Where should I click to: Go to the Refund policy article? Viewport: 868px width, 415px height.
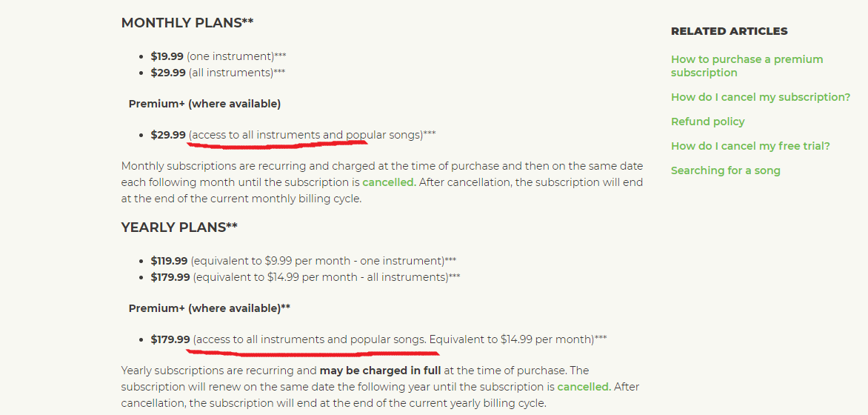pyautogui.click(x=707, y=122)
